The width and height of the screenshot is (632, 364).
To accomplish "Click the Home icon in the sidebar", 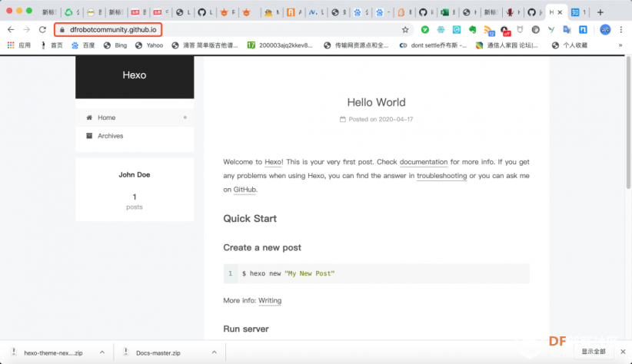I will tap(89, 117).
